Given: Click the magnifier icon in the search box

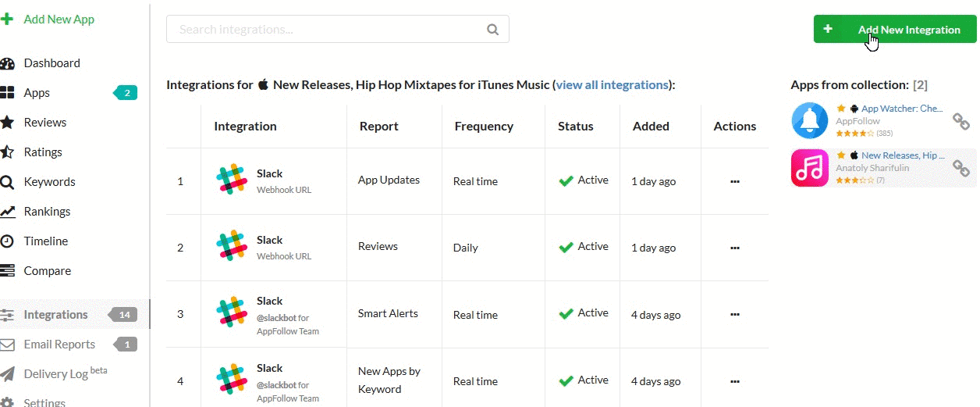Looking at the screenshot, I should click(x=492, y=30).
